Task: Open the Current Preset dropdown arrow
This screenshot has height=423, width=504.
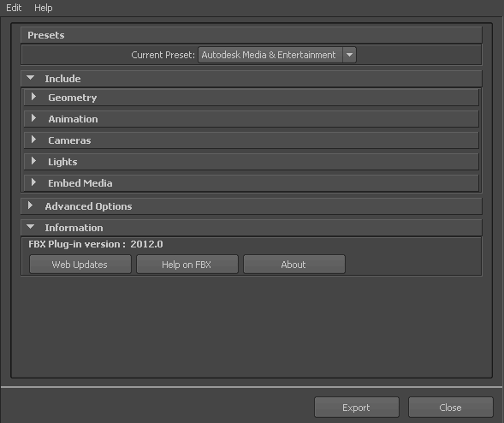Action: point(349,55)
